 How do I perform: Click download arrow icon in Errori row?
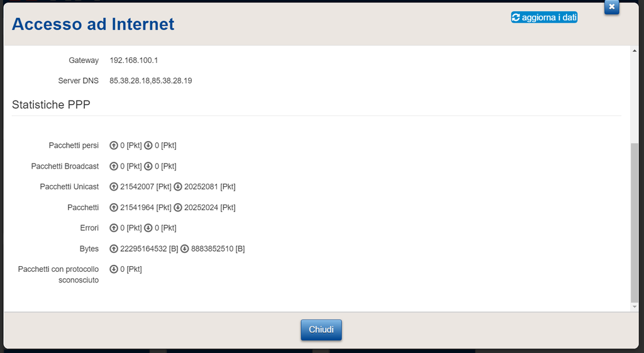(x=148, y=228)
